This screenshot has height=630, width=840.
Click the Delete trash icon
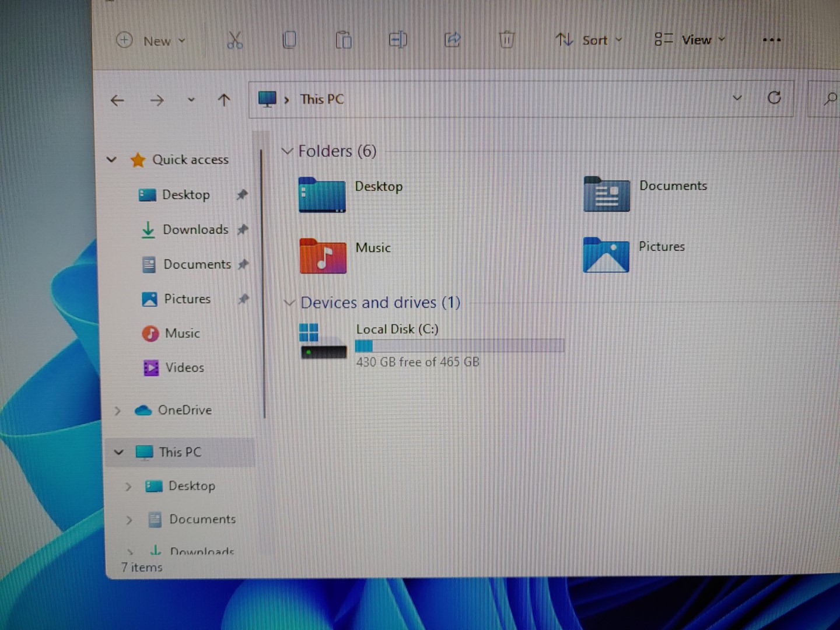506,40
